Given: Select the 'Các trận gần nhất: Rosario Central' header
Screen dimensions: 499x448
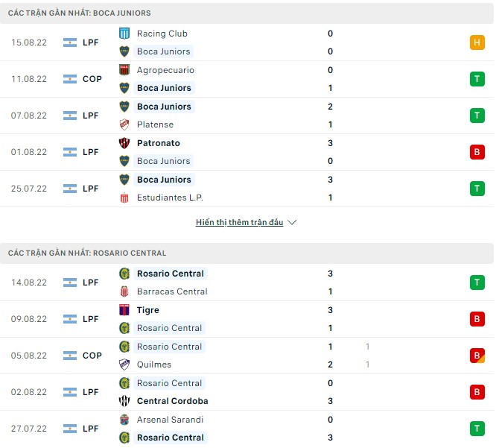Looking at the screenshot, I should [87, 253].
